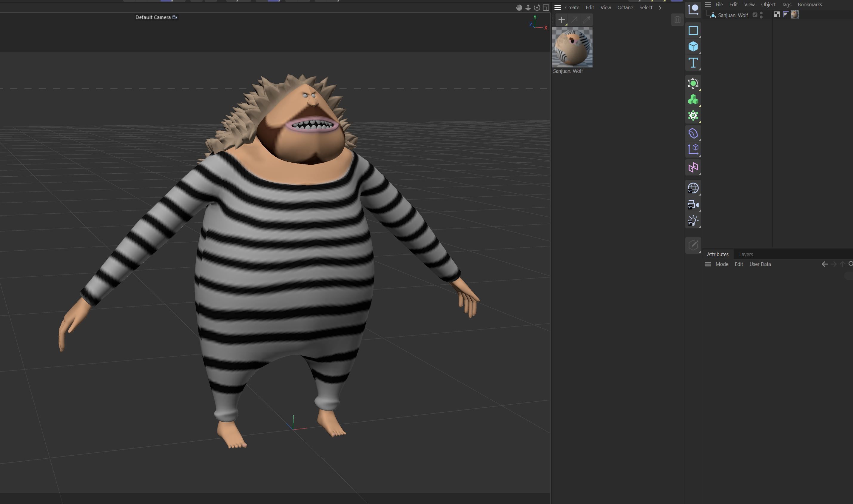Screen dimensions: 853x504
Task: Open the Attributes Mode menu
Action: coord(722,264)
